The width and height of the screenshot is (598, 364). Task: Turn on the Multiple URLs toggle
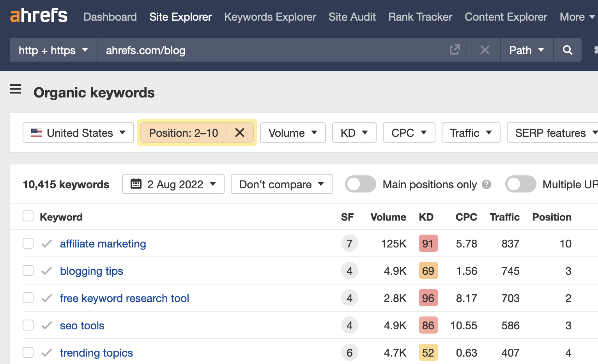point(520,184)
